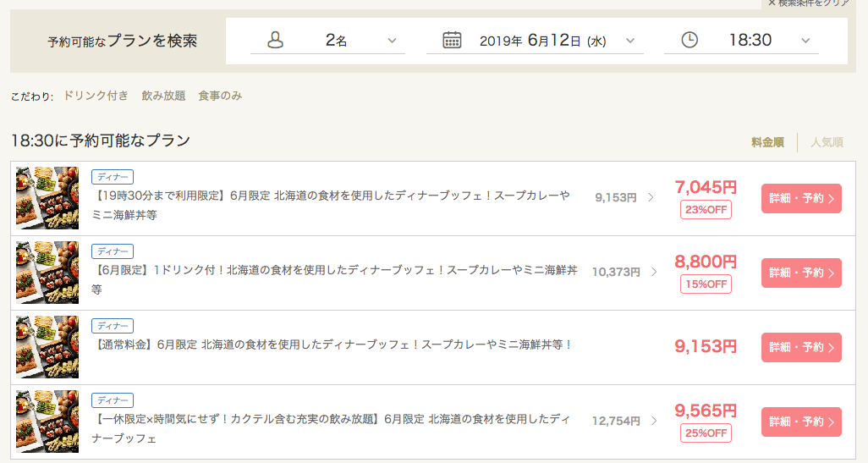
Task: Filter by 飲み放題
Action: point(163,96)
